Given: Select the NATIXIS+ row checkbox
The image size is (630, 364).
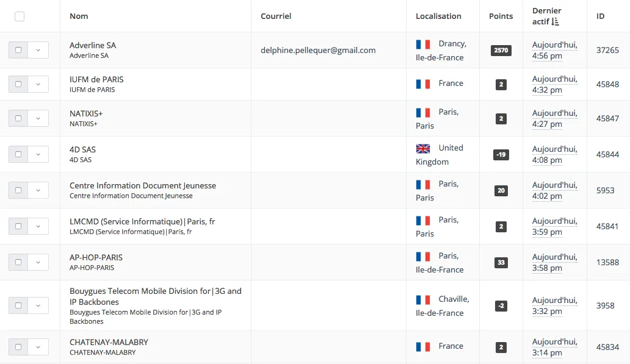Looking at the screenshot, I should [x=18, y=118].
